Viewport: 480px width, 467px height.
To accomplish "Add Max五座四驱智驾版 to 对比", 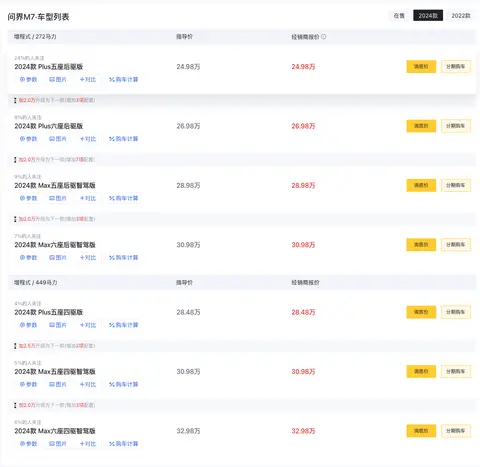I will click(x=88, y=384).
